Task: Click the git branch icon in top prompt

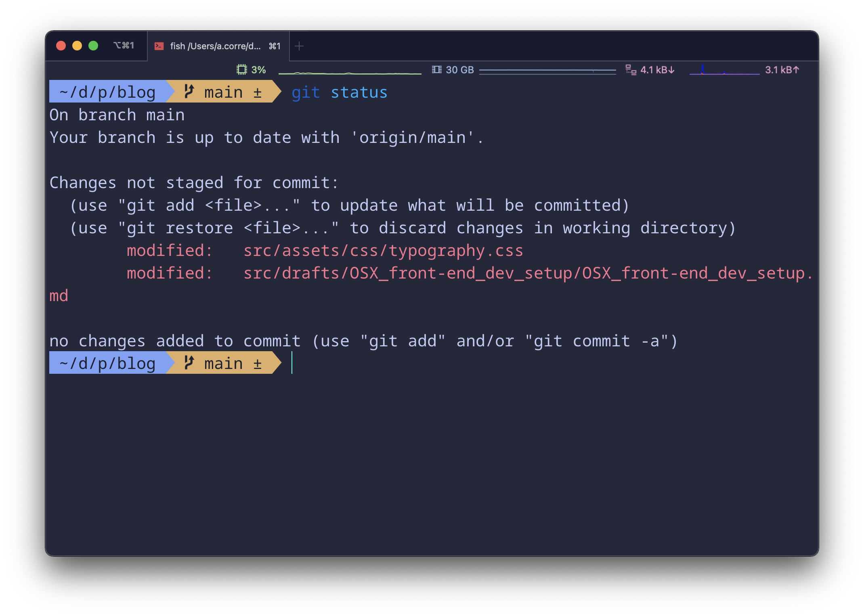Action: [190, 92]
